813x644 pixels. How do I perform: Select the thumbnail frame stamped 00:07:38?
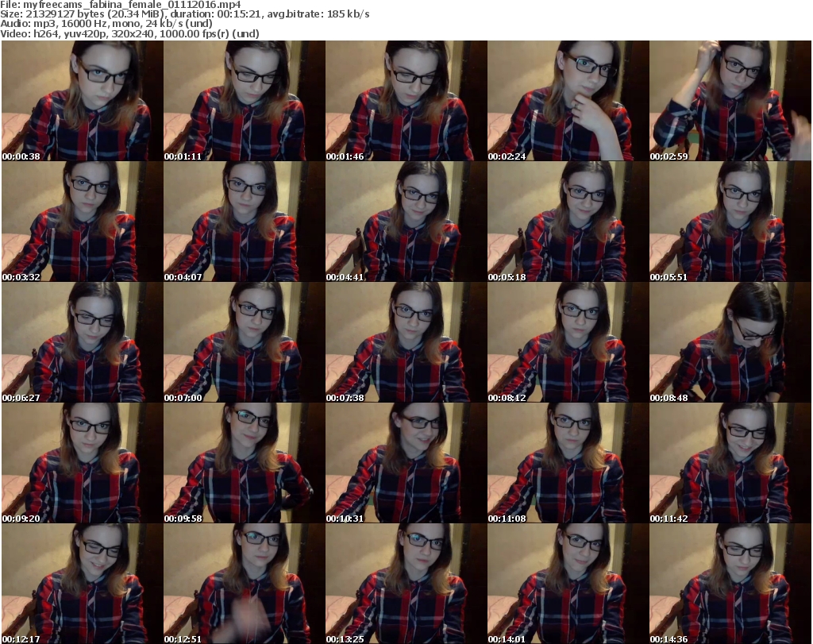pos(406,343)
